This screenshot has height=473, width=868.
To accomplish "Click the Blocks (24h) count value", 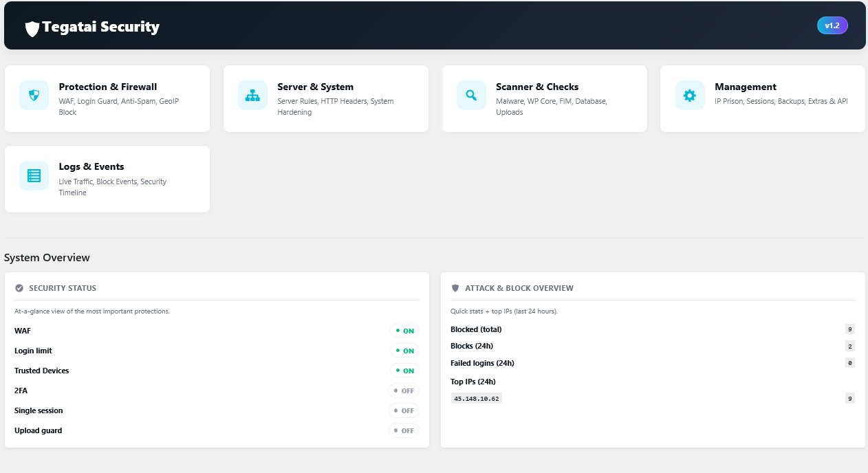I will pos(850,346).
